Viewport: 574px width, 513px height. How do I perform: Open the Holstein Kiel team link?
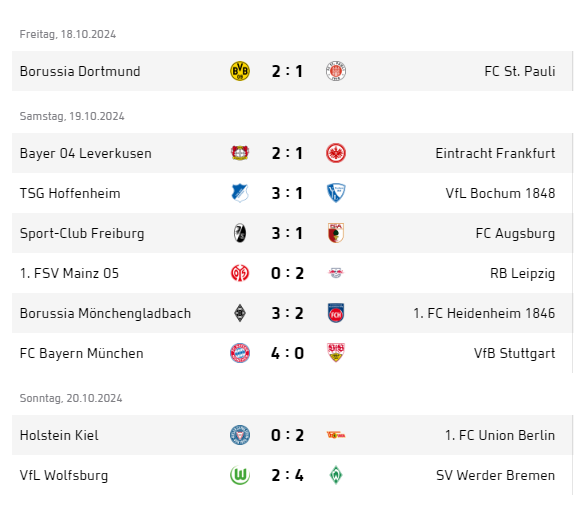click(x=59, y=435)
